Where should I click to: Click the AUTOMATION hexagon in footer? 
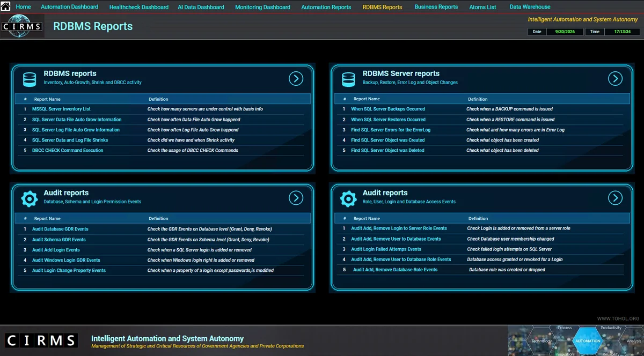point(588,340)
